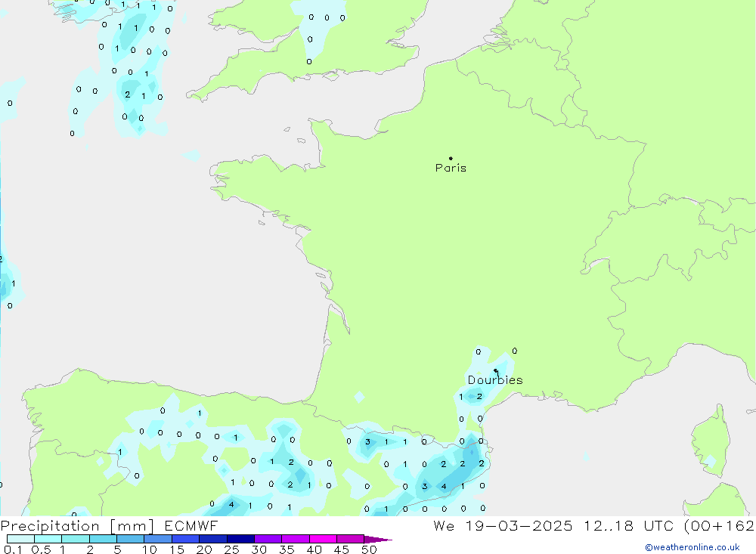Pick the 45–50 mm legend swatch
756x554 pixels.
pyautogui.click(x=351, y=539)
